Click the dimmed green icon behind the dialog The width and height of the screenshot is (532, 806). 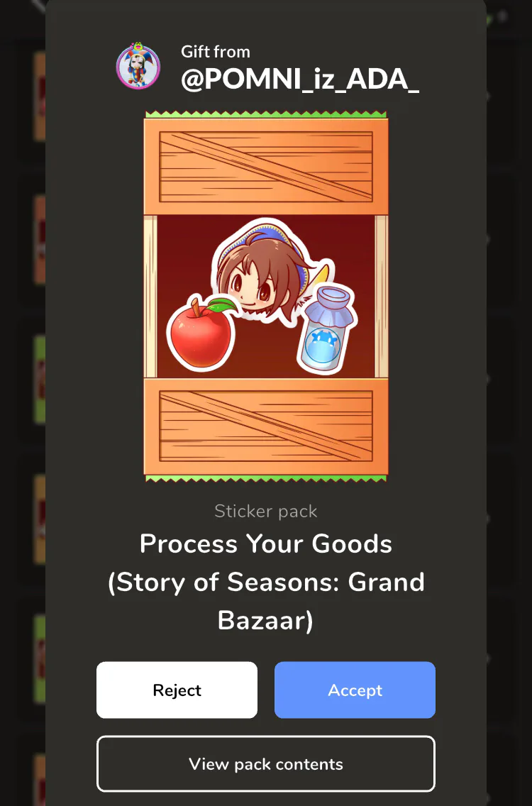point(489,19)
